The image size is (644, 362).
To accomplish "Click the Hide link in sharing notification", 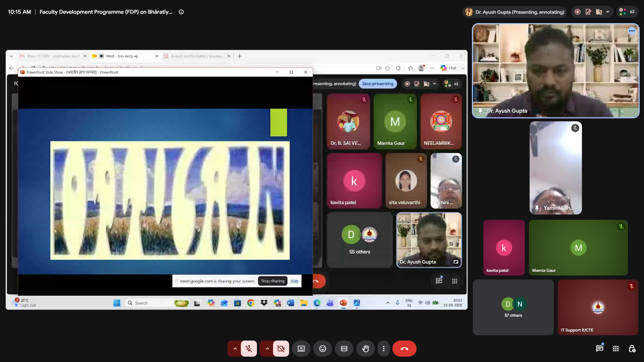I will (x=294, y=281).
